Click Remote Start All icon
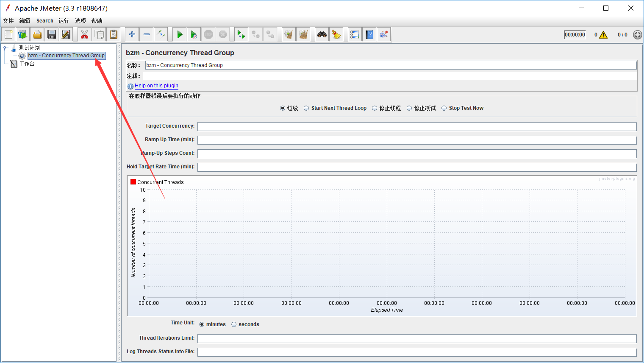 [x=241, y=34]
